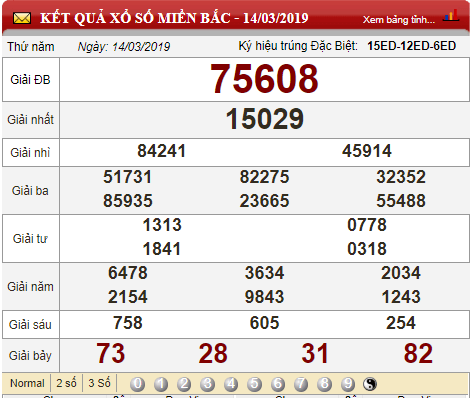Switch to 3 Số view tab
The image size is (475, 398).
click(99, 383)
